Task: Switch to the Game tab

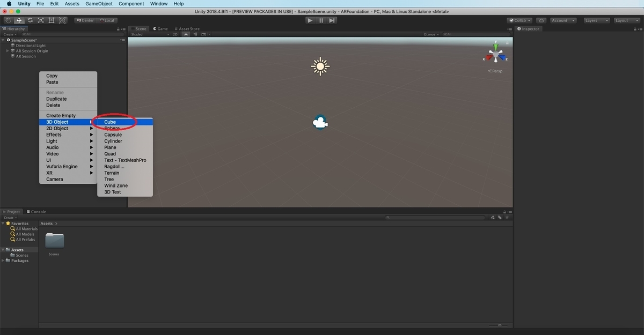Action: tap(160, 29)
